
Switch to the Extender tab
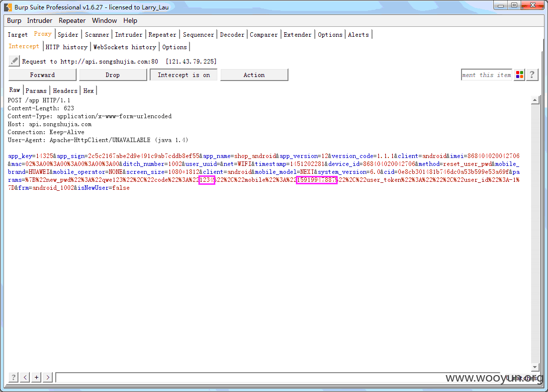297,35
